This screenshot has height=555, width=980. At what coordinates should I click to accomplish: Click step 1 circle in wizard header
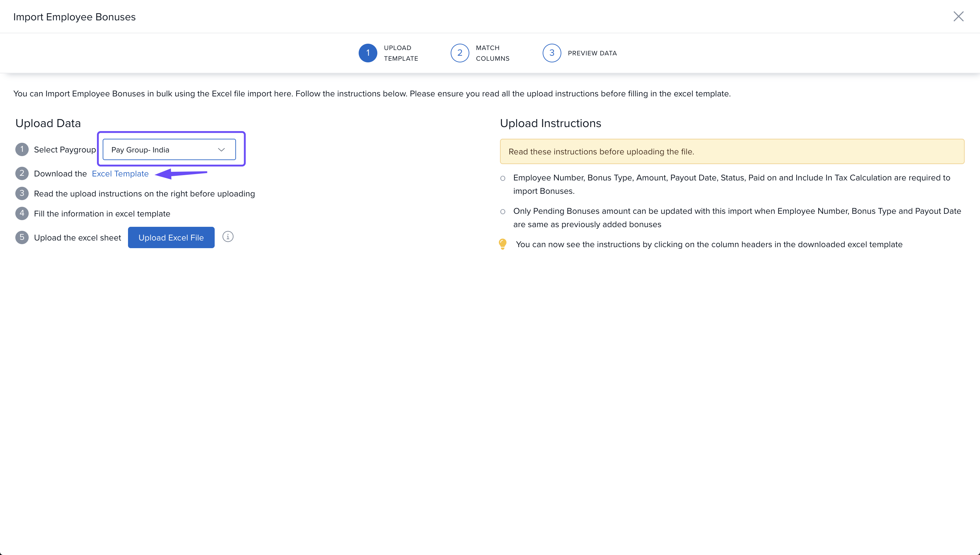click(368, 53)
